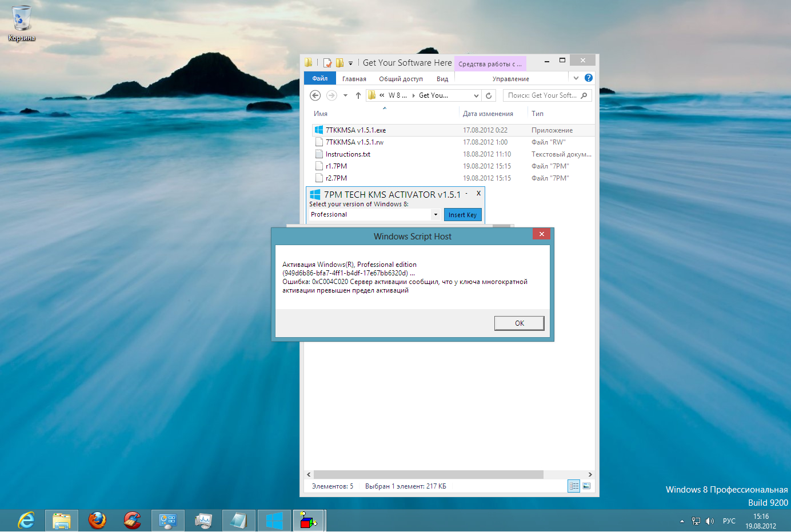
Task: Switch to Script Host taskbar icon
Action: (309, 521)
